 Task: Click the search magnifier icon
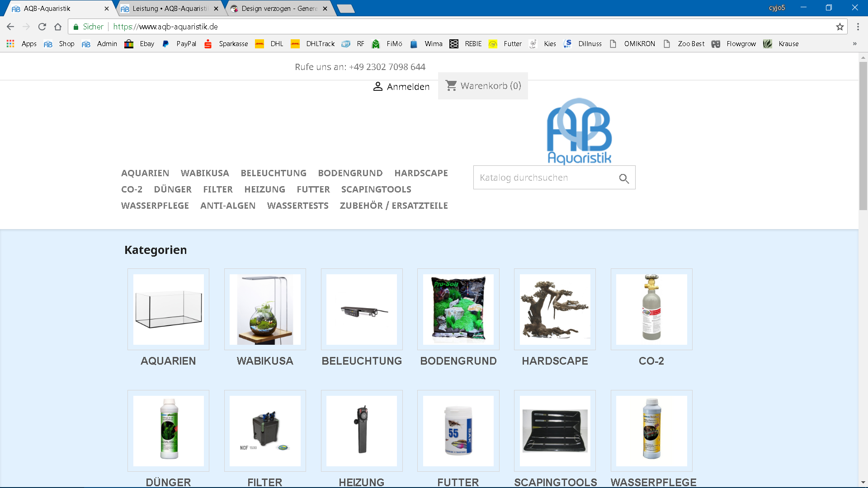point(624,178)
